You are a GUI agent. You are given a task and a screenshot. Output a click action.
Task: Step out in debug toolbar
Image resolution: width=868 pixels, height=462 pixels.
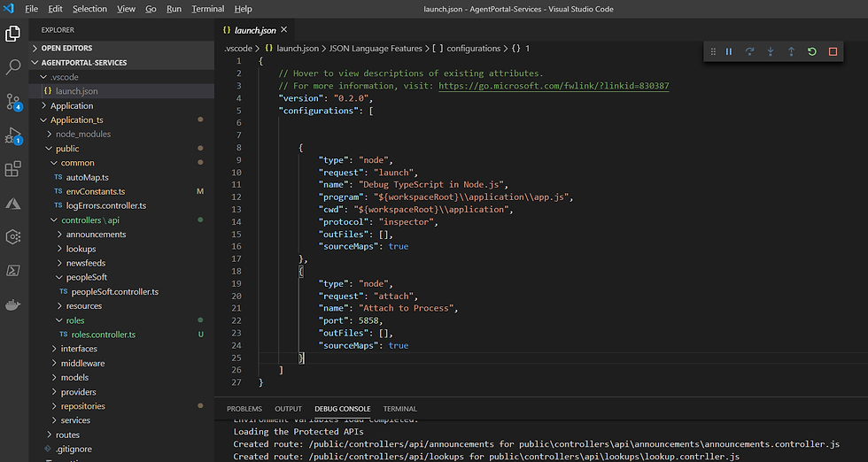791,51
